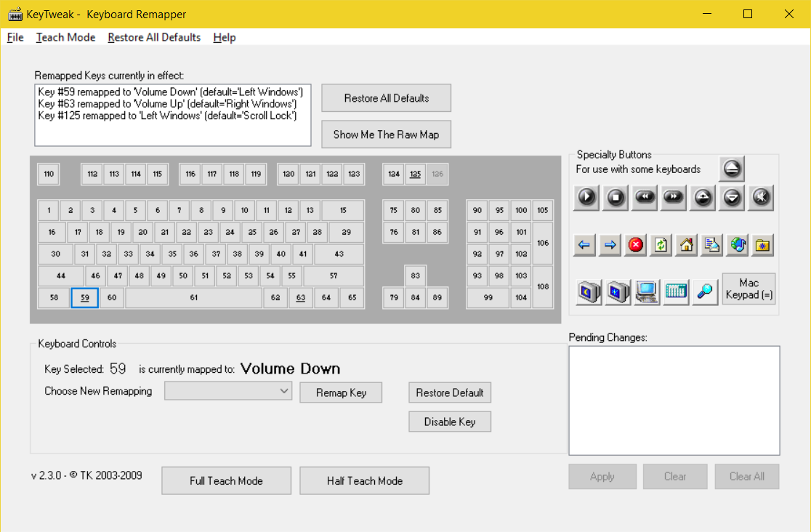Click the browser Forward arrow specialty button
The image size is (811, 532).
click(610, 245)
